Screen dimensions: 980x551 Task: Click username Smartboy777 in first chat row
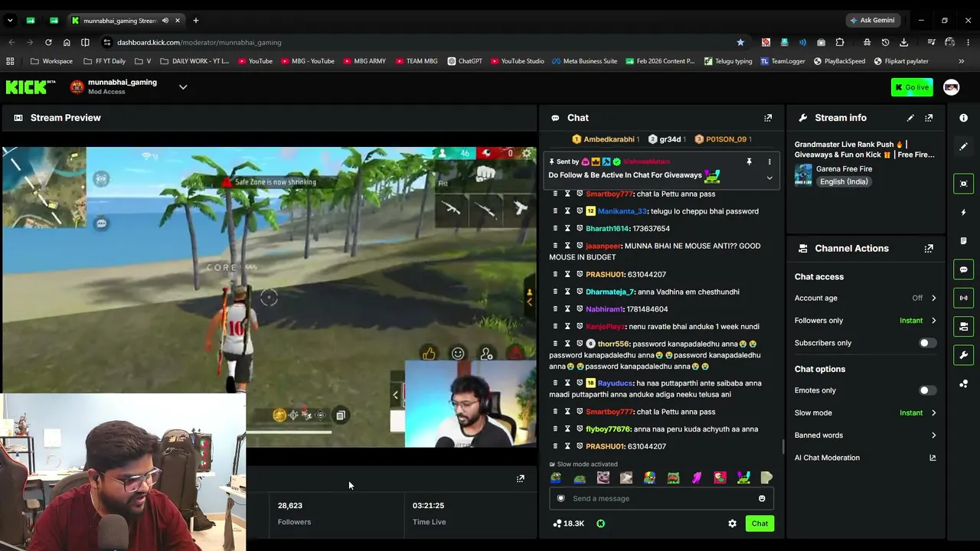click(x=609, y=194)
